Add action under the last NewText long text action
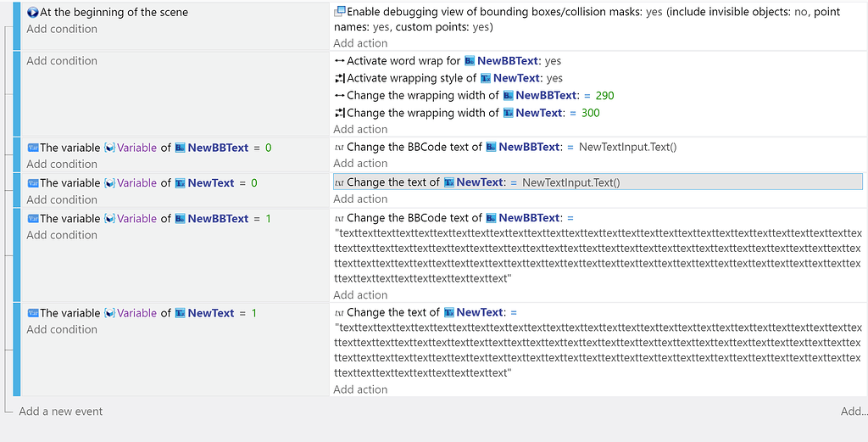868x442 pixels. point(360,389)
